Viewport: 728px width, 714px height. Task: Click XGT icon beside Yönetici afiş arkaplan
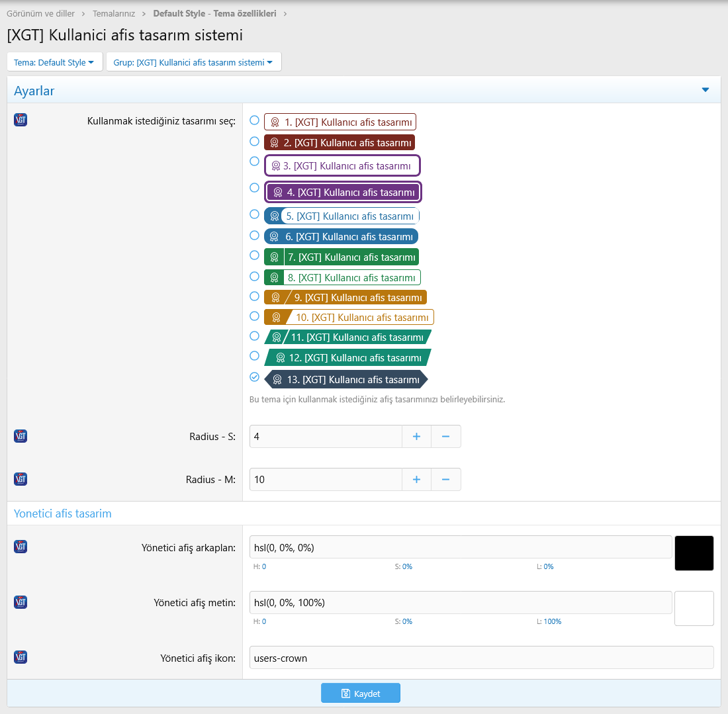pyautogui.click(x=21, y=547)
